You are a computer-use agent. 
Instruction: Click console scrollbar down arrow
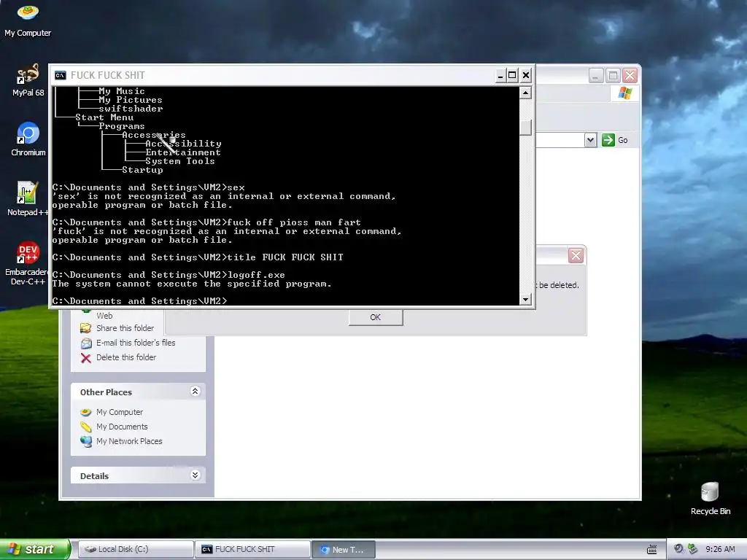525,300
